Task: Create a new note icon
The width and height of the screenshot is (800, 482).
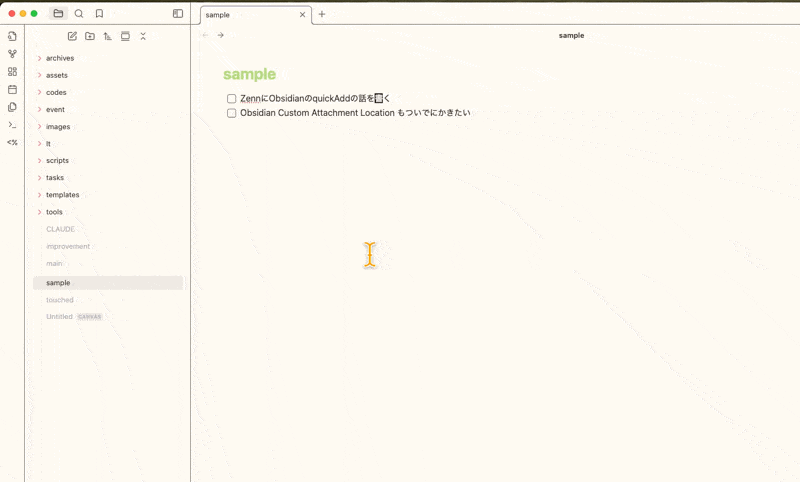Action: pos(72,36)
